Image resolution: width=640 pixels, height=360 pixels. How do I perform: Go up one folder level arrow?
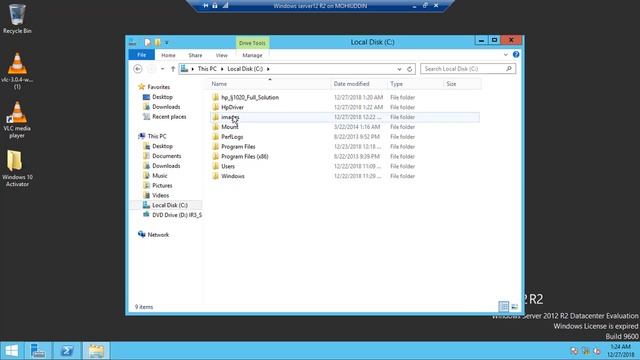click(x=173, y=69)
